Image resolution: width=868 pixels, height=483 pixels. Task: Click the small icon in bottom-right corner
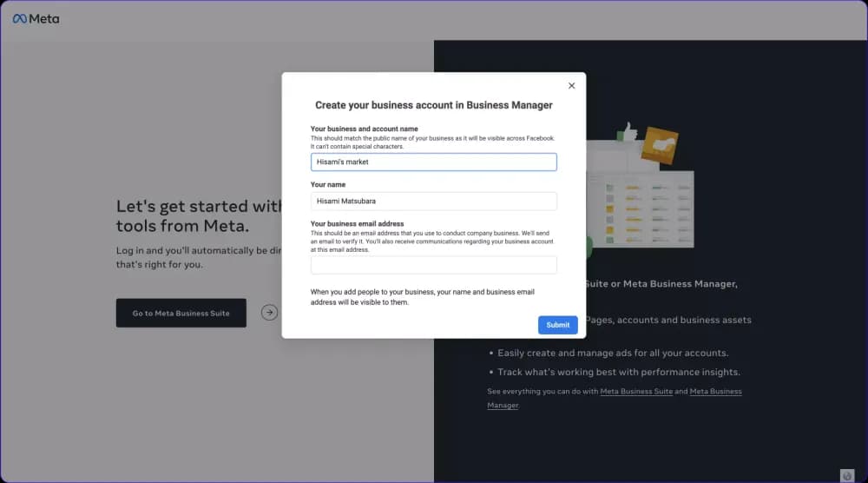click(847, 475)
